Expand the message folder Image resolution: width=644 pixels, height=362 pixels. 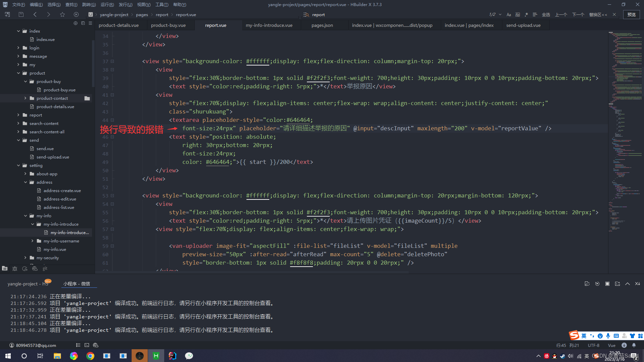(x=18, y=56)
